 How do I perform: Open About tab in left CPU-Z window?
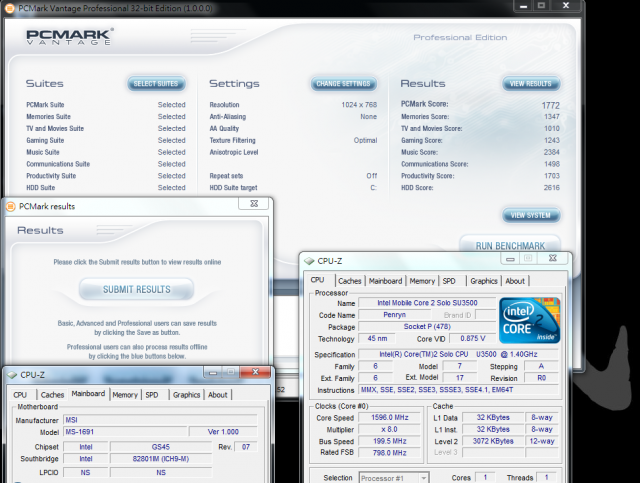coord(218,395)
